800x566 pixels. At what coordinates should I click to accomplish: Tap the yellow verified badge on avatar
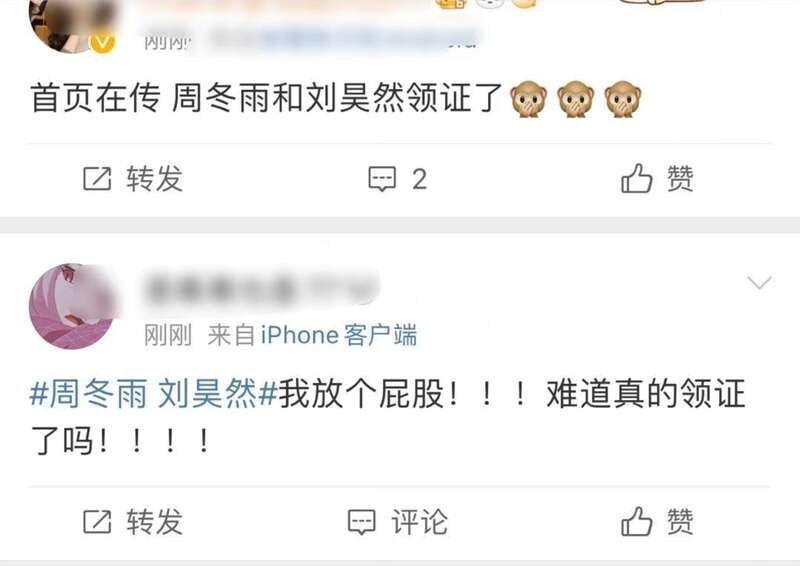click(x=102, y=43)
